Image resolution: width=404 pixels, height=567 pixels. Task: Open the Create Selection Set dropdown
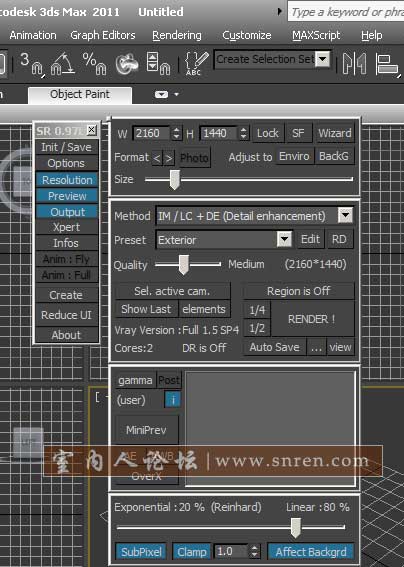[323, 59]
